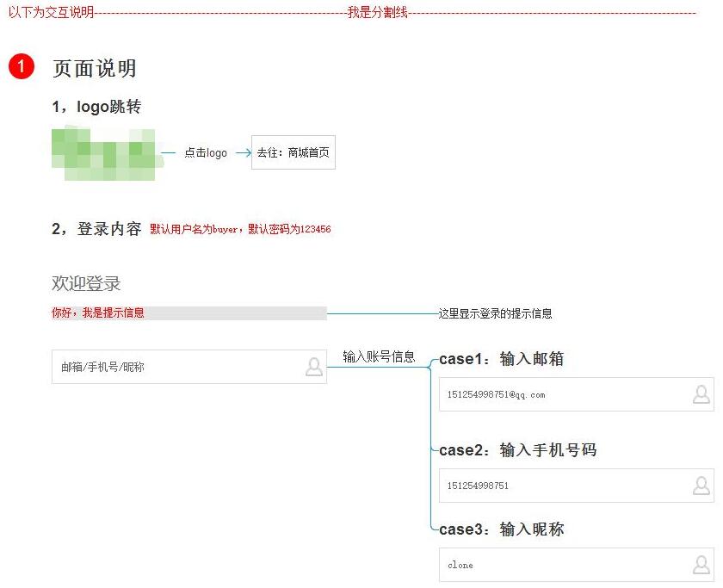Click the pixelated green logo image
Screen dimensions: 723x588
[x=103, y=154]
